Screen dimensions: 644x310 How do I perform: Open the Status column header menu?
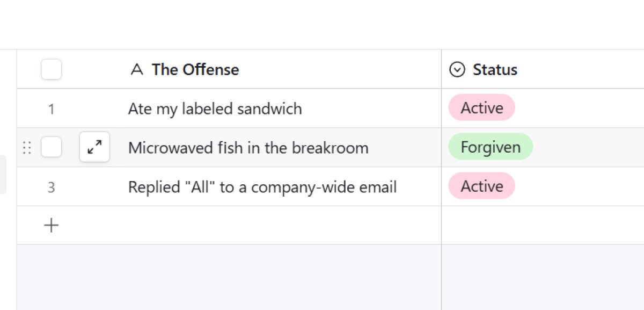pyautogui.click(x=495, y=70)
